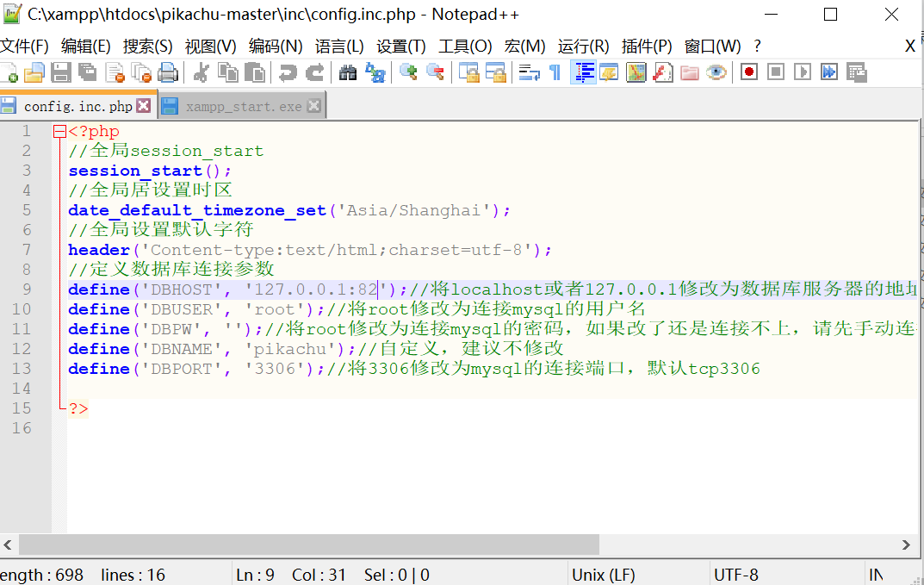This screenshot has height=585, width=924.
Task: Run macro multiple times icon
Action: coord(829,72)
